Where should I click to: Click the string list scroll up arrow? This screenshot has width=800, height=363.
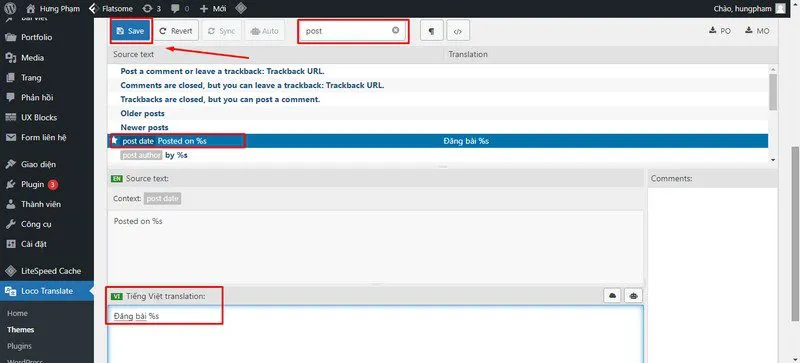772,69
